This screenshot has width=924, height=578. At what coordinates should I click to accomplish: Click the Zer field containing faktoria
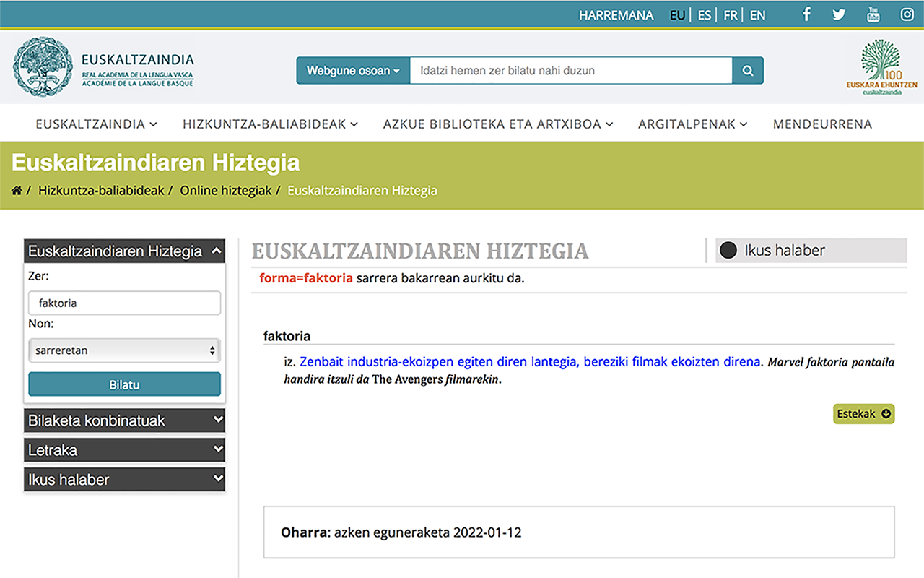pyautogui.click(x=124, y=303)
